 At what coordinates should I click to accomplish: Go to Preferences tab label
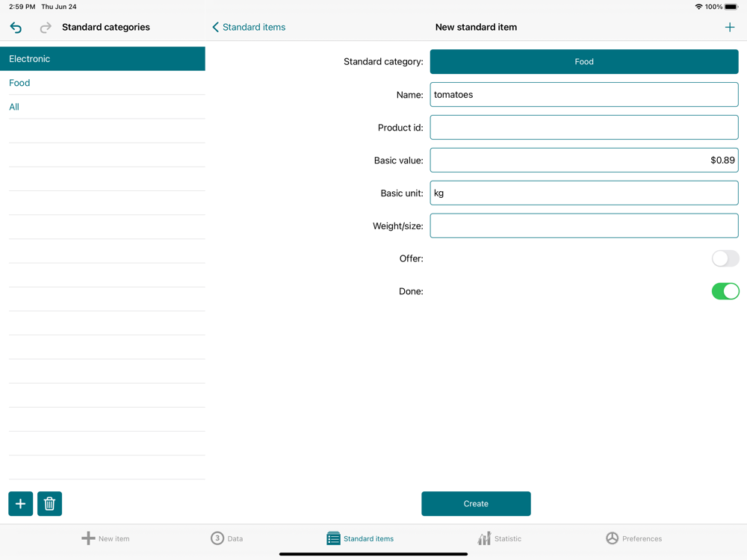pos(642,538)
